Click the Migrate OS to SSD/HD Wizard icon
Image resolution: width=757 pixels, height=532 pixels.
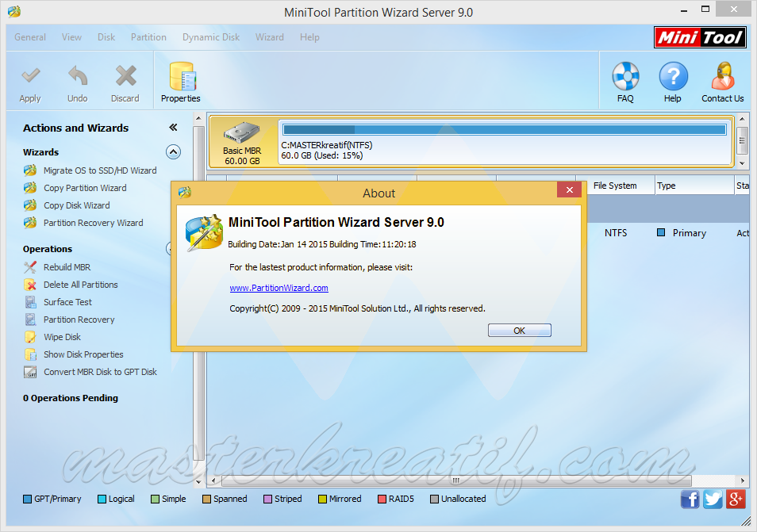coord(30,170)
